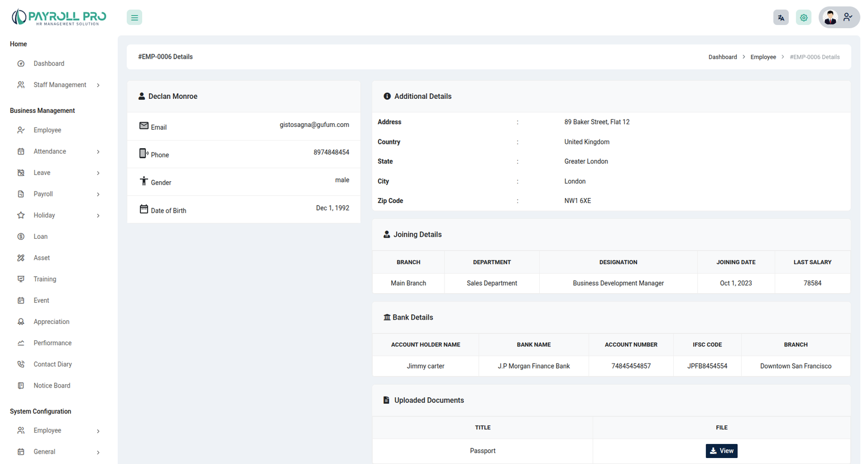Image resolution: width=868 pixels, height=464 pixels.
Task: Click the Contact Diary phone icon
Action: point(21,364)
